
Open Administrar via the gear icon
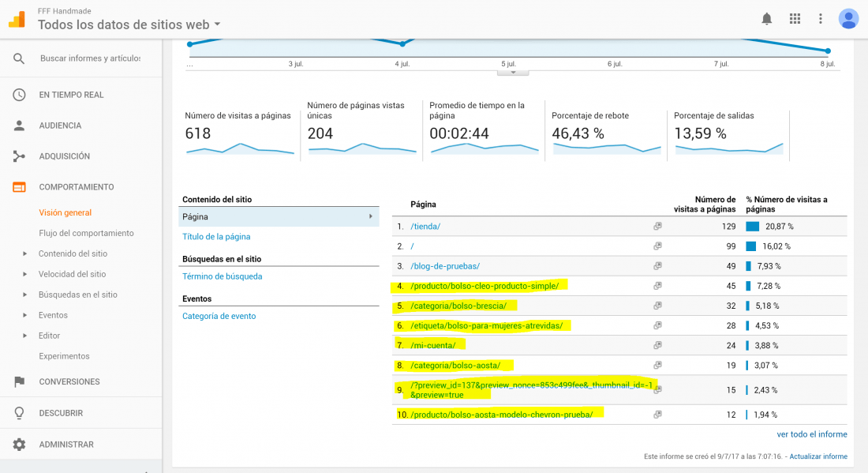20,445
